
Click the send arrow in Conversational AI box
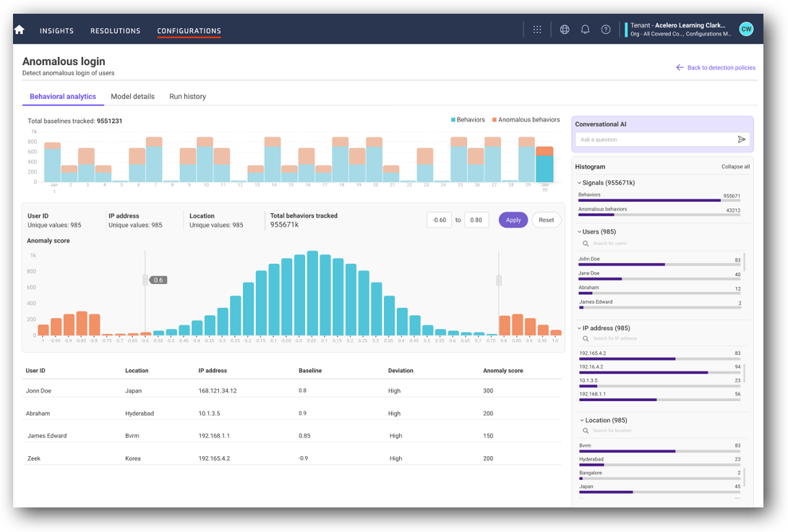(742, 139)
